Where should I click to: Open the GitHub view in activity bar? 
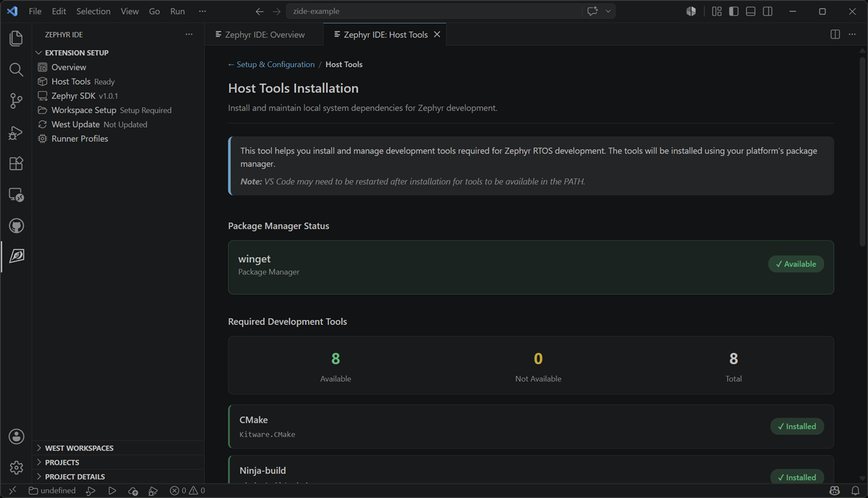pyautogui.click(x=16, y=225)
